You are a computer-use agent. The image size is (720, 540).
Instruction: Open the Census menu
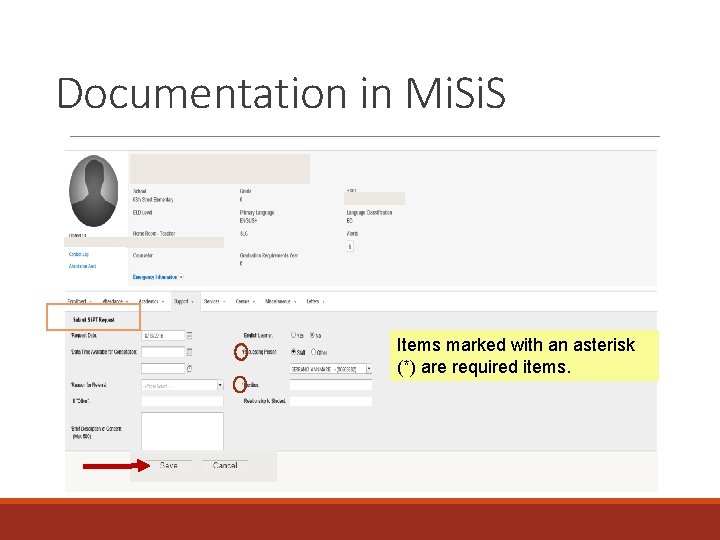point(245,302)
